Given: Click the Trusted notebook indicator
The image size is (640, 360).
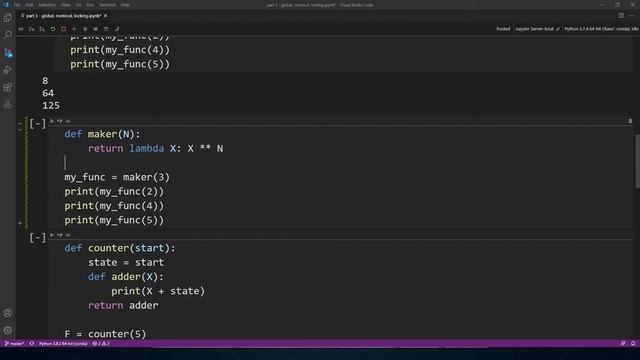Looking at the screenshot, I should click(503, 29).
